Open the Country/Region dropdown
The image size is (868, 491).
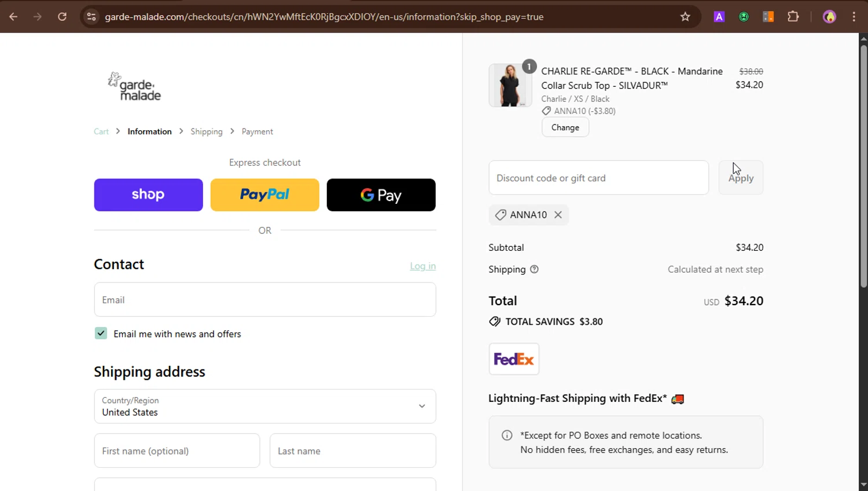click(x=265, y=406)
